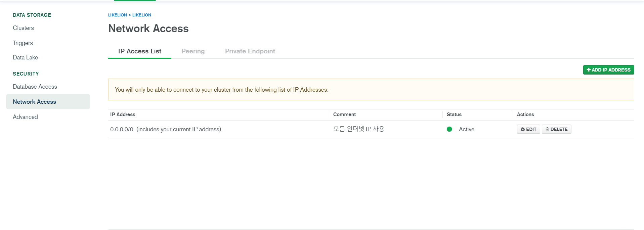
Task: Click second LIKELION breadcrumb link
Action: pyautogui.click(x=141, y=15)
